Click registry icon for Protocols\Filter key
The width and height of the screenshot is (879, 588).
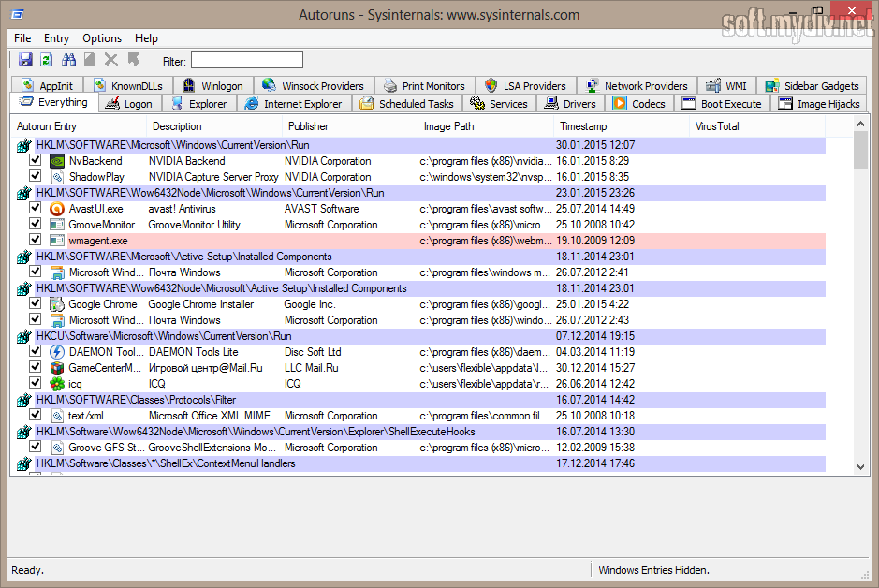point(23,400)
